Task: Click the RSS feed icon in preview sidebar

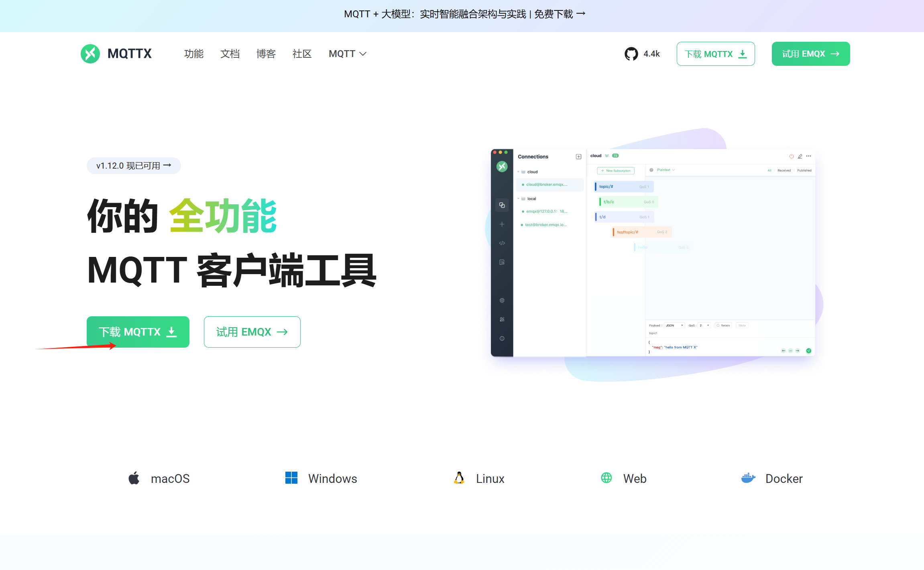Action: 502,320
